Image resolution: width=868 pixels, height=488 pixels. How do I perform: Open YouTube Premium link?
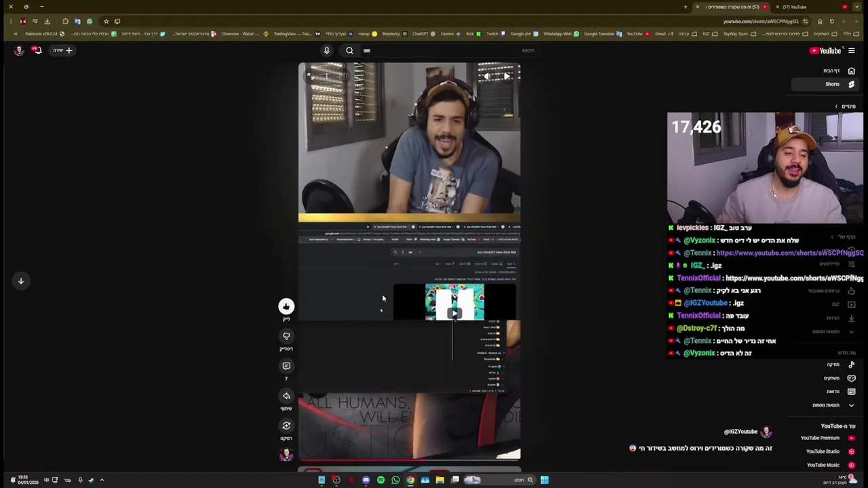(x=827, y=438)
